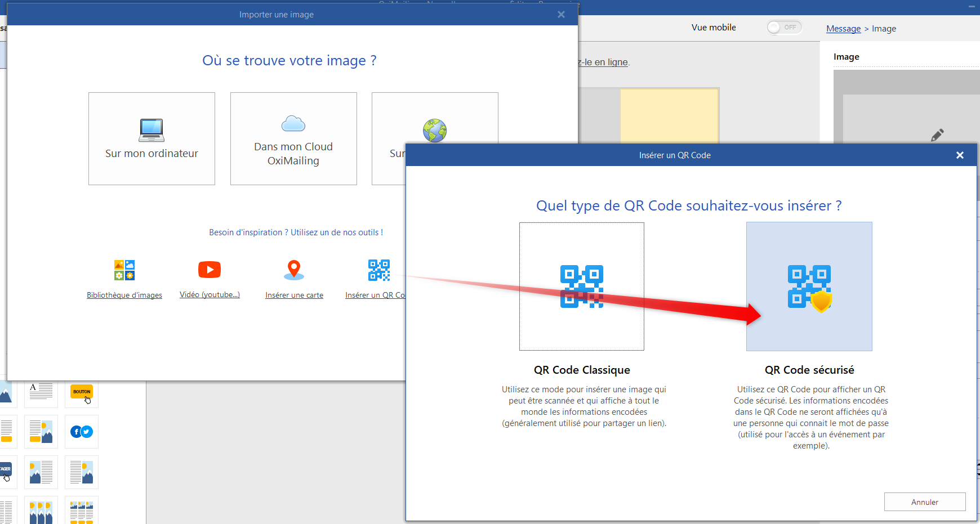Open the 'Bibliothèque d'images' link
The width and height of the screenshot is (980, 524).
tap(124, 295)
